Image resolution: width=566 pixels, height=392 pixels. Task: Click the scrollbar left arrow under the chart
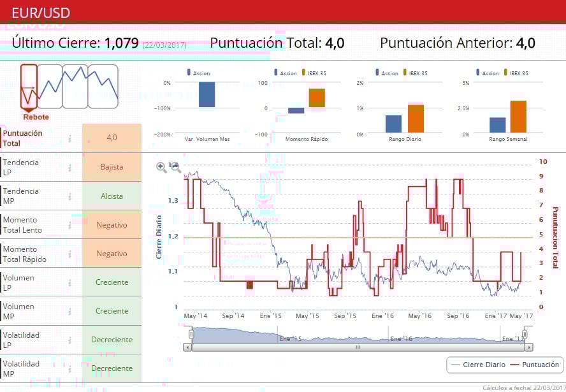pyautogui.click(x=187, y=347)
